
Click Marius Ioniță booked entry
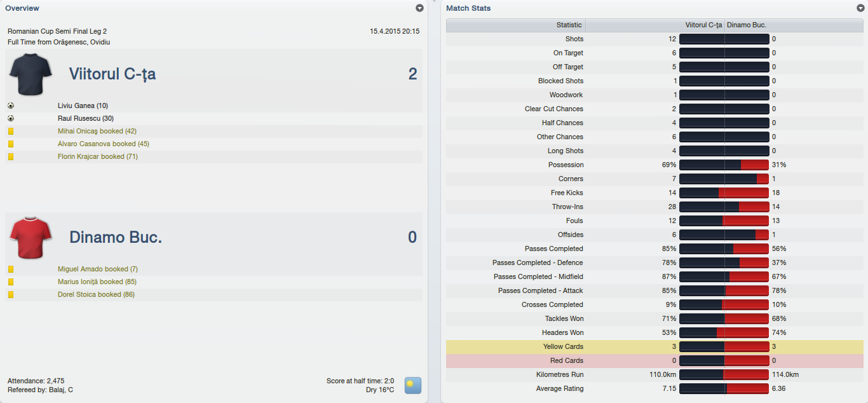tap(97, 282)
